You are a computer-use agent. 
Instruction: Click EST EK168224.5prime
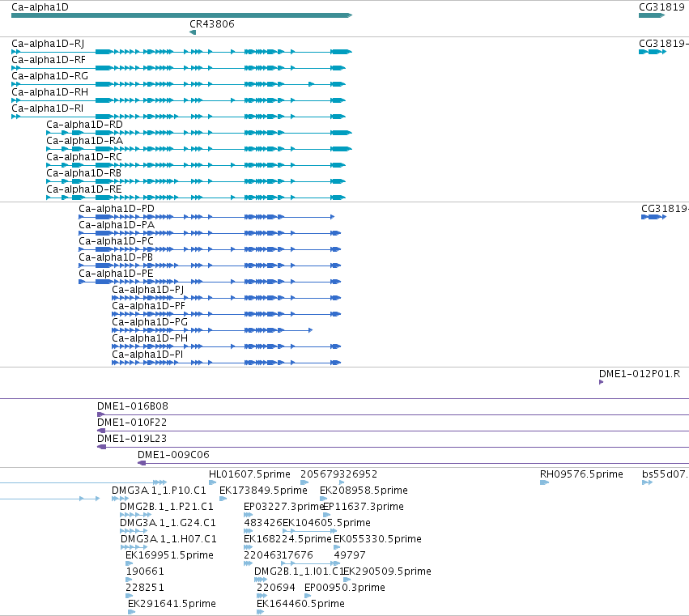[x=249, y=547]
